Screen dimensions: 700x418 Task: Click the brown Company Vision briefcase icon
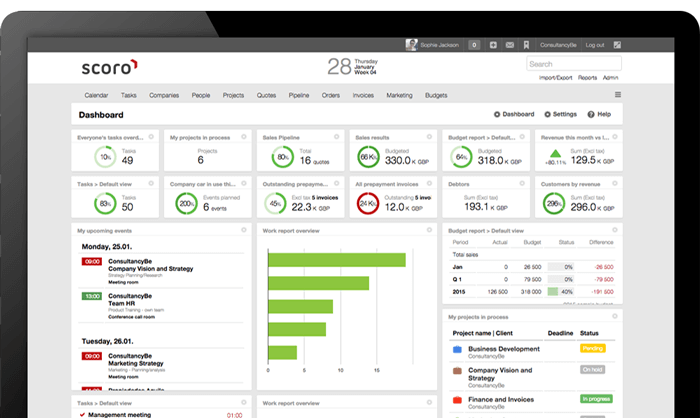coord(457,371)
